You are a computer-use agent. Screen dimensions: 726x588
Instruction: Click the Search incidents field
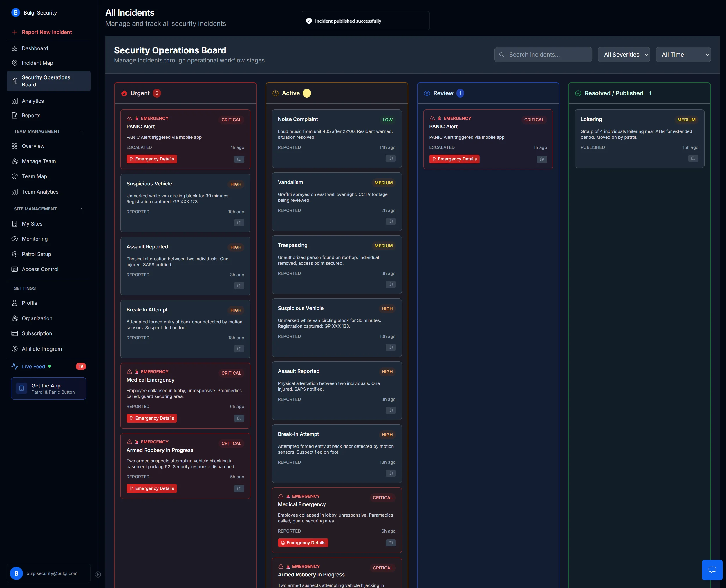click(543, 54)
